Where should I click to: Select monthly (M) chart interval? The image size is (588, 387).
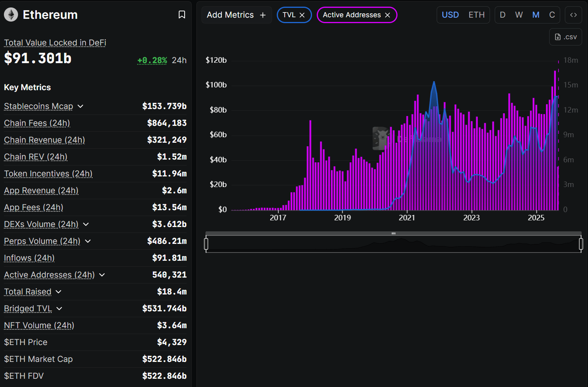click(536, 15)
